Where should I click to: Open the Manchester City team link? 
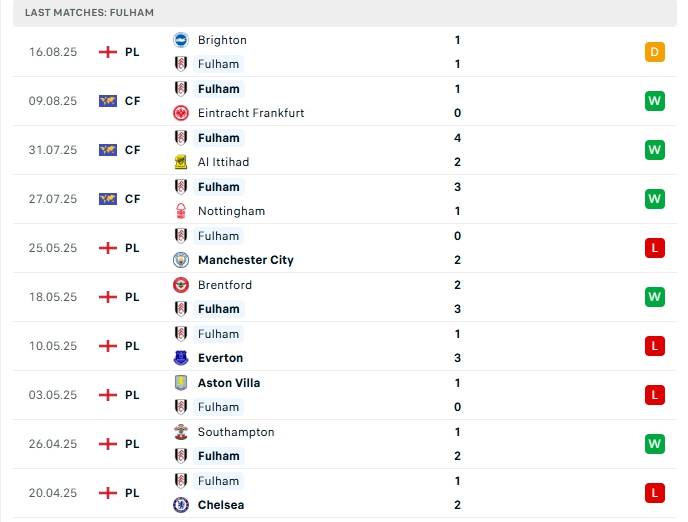pos(245,260)
